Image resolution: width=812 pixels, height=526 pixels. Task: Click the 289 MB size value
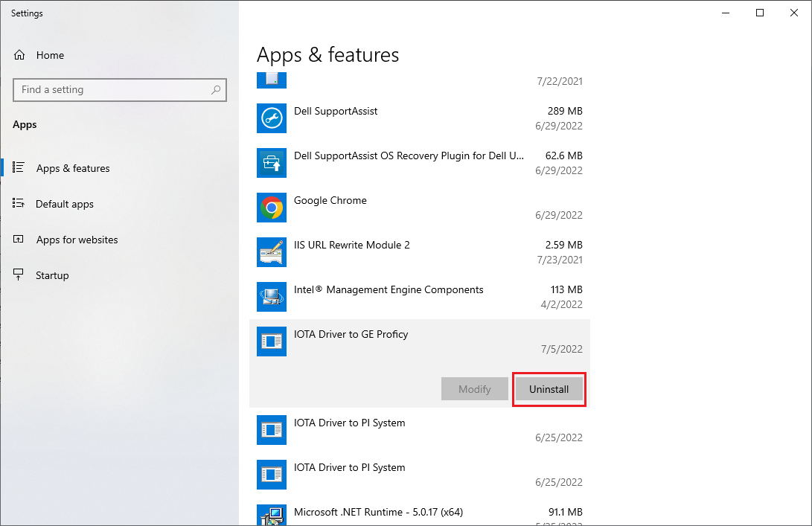coord(565,111)
